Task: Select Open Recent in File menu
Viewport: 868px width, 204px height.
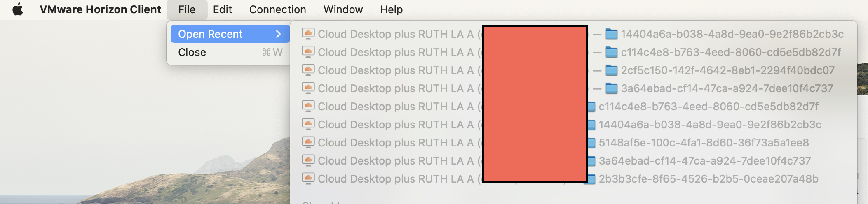Action: pos(230,34)
